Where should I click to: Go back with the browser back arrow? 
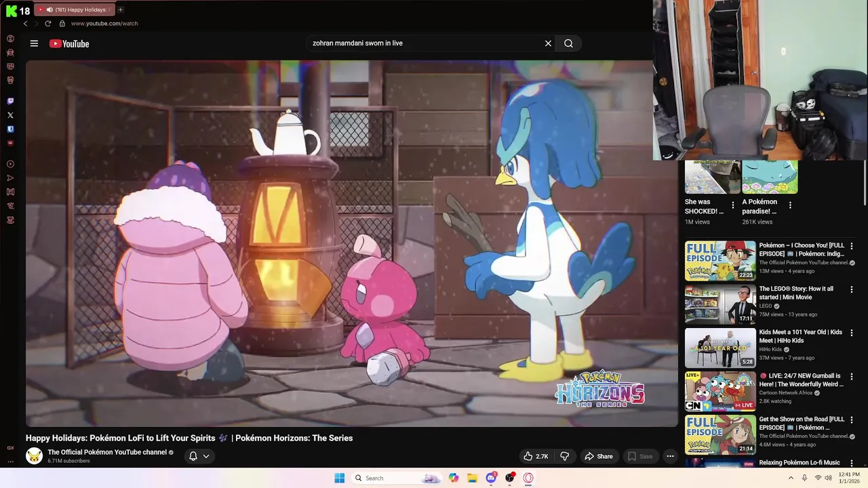point(26,24)
